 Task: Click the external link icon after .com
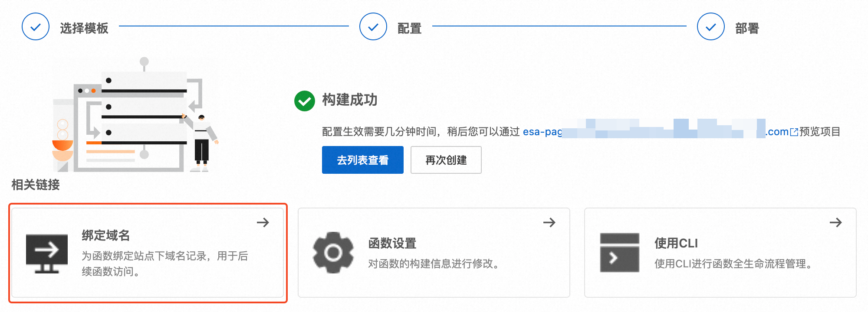click(x=794, y=132)
